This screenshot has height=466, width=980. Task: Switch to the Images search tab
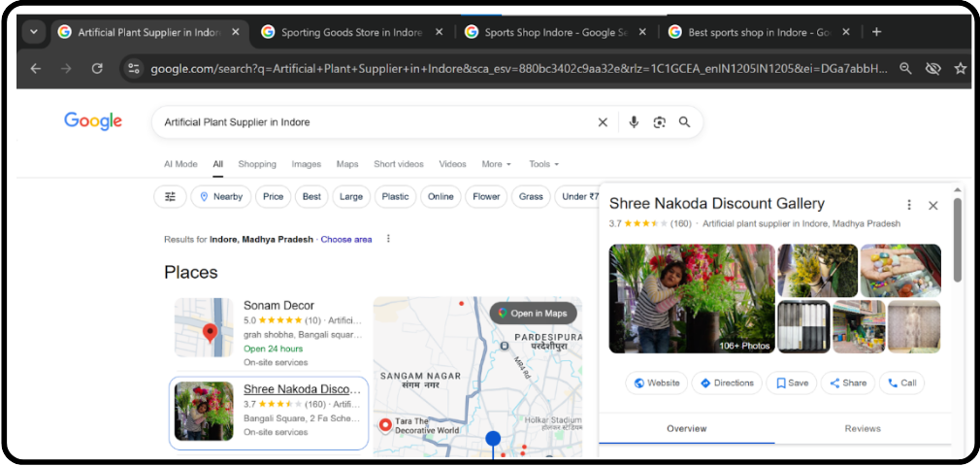coord(306,164)
